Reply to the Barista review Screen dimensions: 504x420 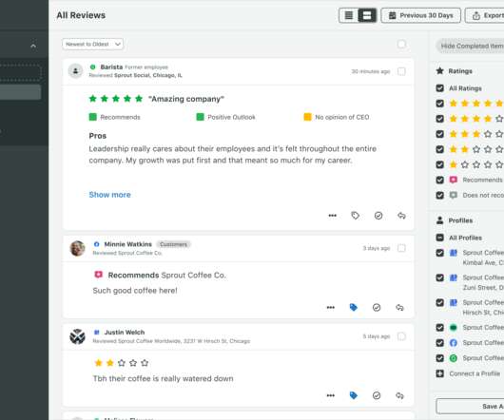[x=401, y=216]
